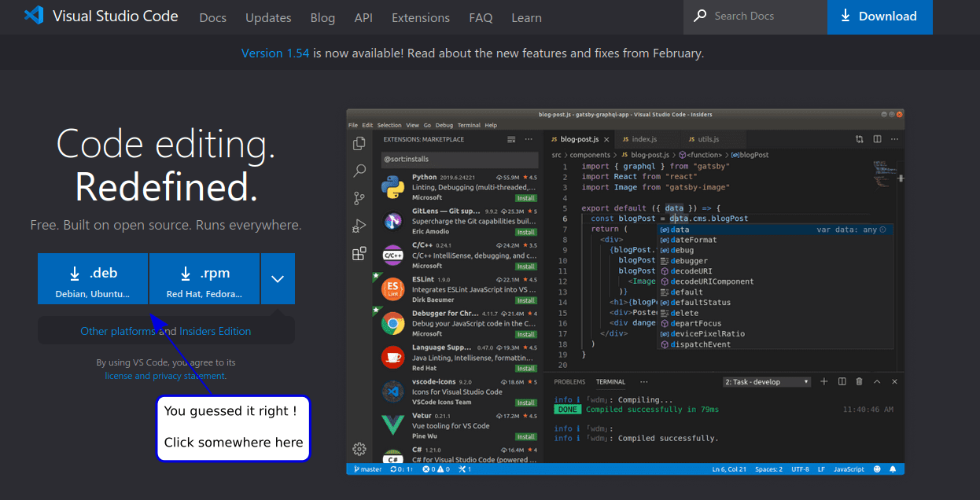Click the open changes icon in editor toolbar
The height and width of the screenshot is (500, 980).
[x=860, y=139]
